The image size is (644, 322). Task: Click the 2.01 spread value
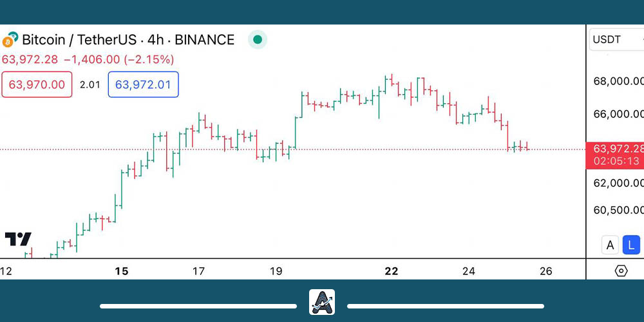pyautogui.click(x=90, y=84)
